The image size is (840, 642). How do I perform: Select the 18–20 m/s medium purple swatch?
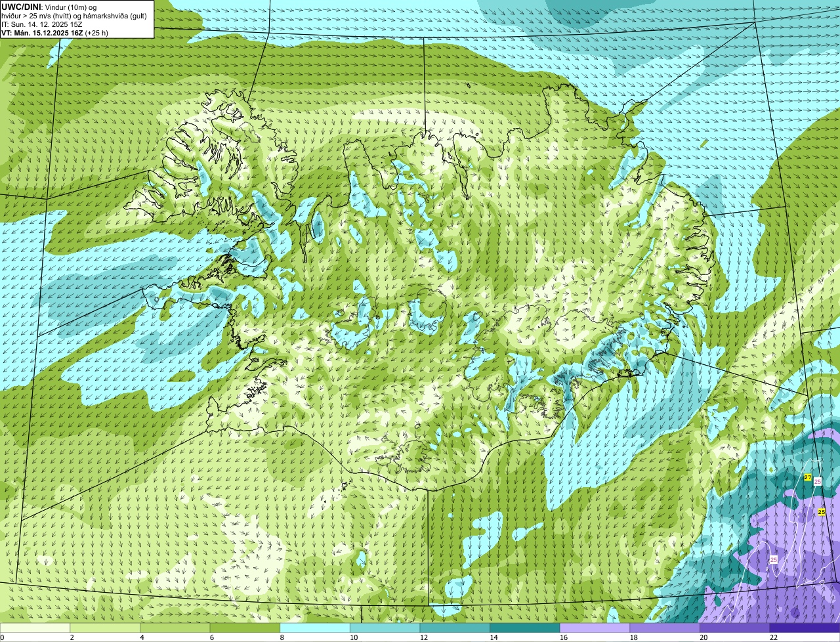(x=665, y=628)
